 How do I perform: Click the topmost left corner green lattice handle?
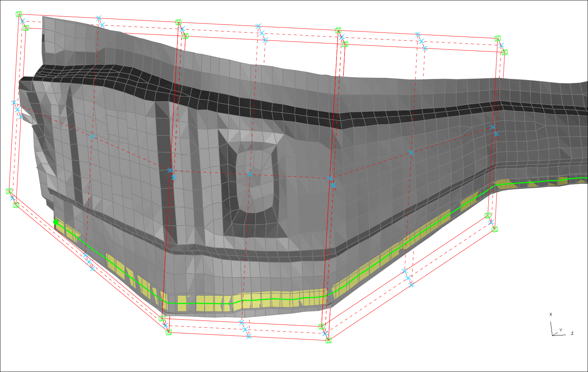(x=19, y=14)
